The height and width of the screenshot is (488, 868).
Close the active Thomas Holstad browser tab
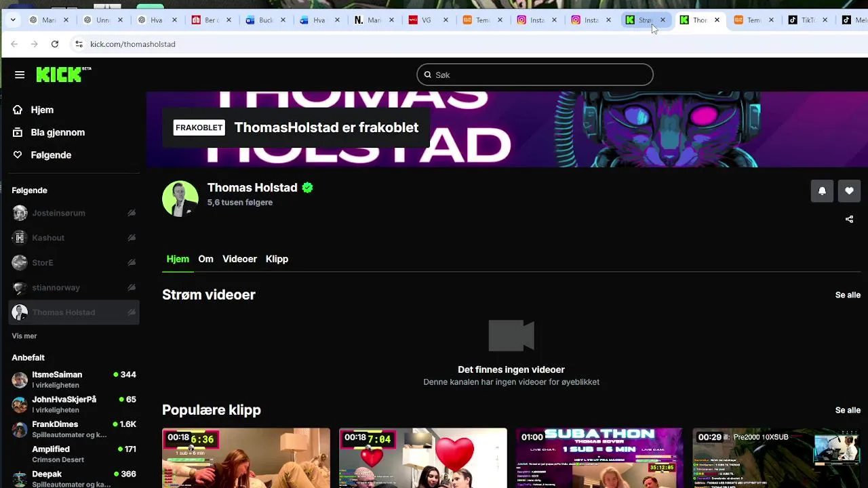click(x=717, y=20)
